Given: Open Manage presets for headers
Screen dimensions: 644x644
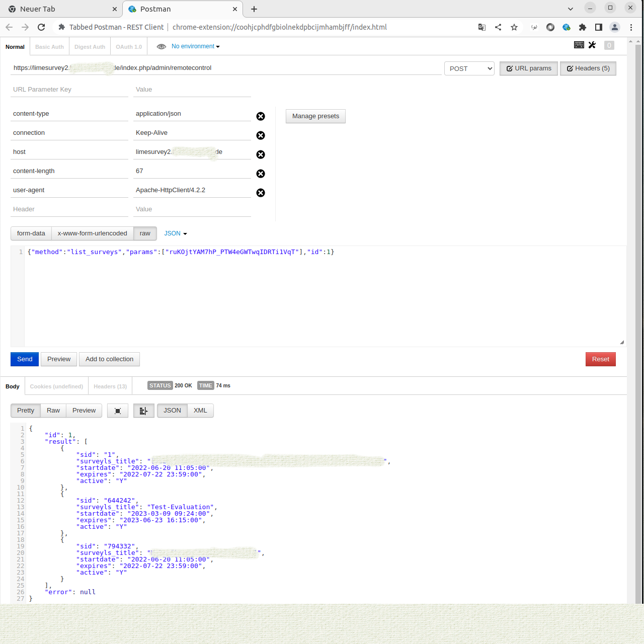Looking at the screenshot, I should tap(315, 116).
